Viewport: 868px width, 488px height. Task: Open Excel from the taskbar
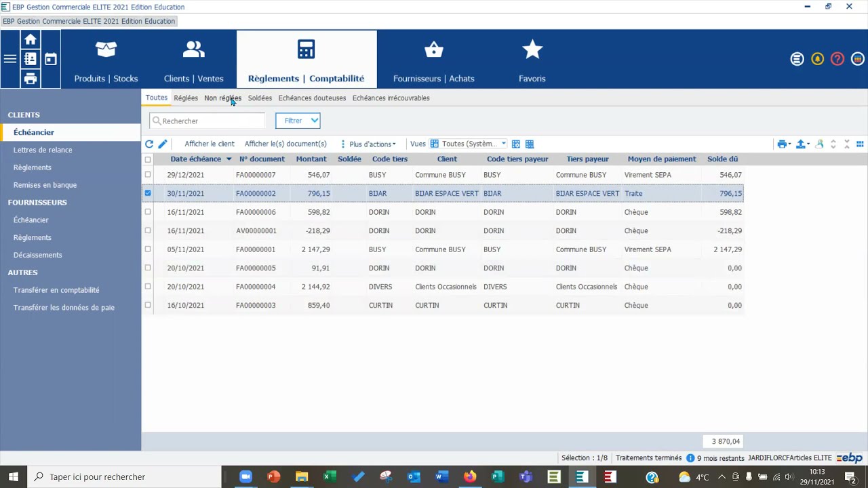pos(330,477)
